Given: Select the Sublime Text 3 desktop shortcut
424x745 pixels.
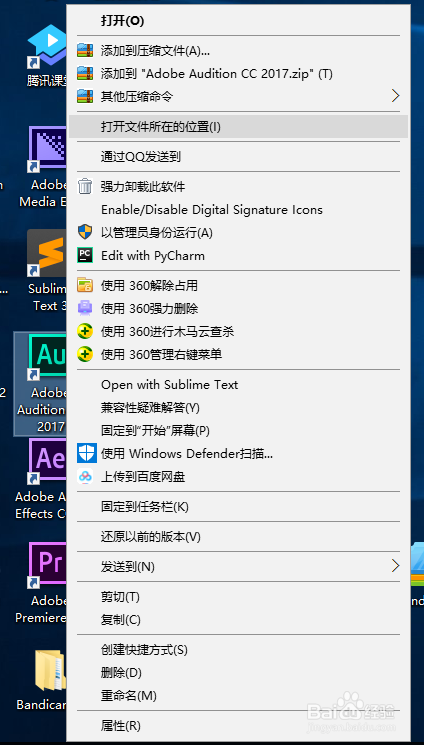Looking at the screenshot, I should tap(47, 271).
